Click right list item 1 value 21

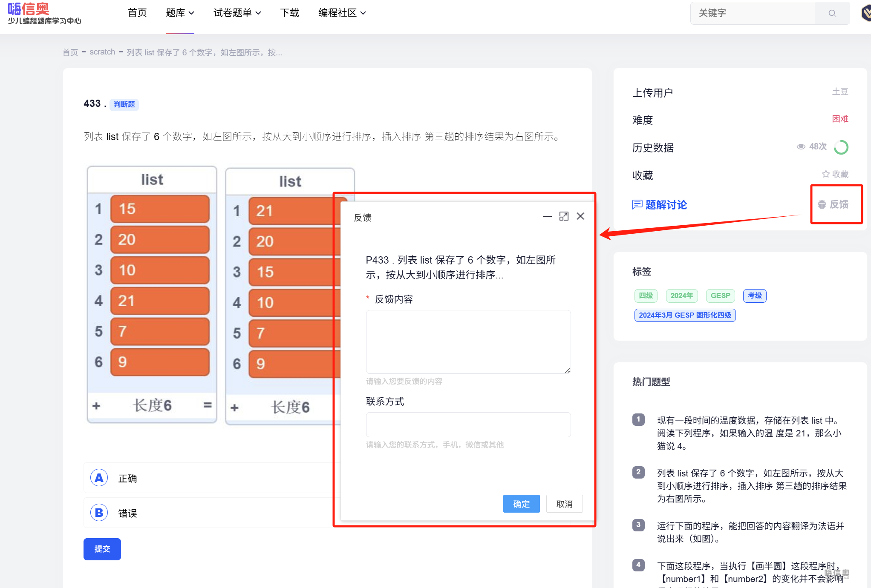(295, 211)
